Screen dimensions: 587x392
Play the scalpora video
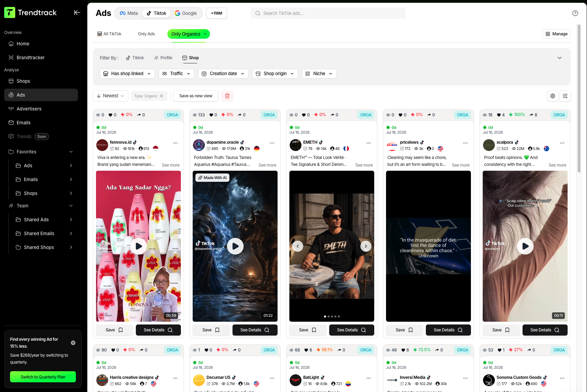pyautogui.click(x=525, y=246)
